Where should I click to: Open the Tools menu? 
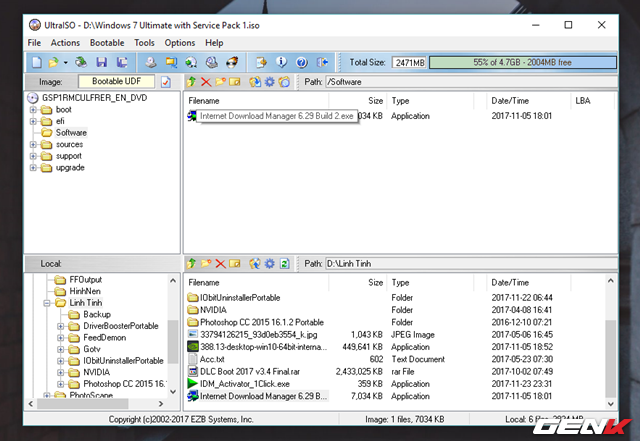[144, 43]
